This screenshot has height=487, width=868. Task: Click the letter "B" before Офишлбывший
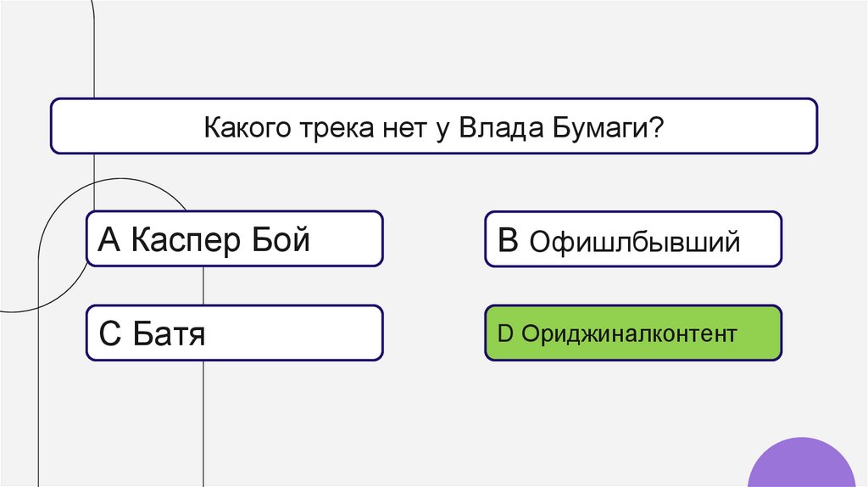point(508,241)
